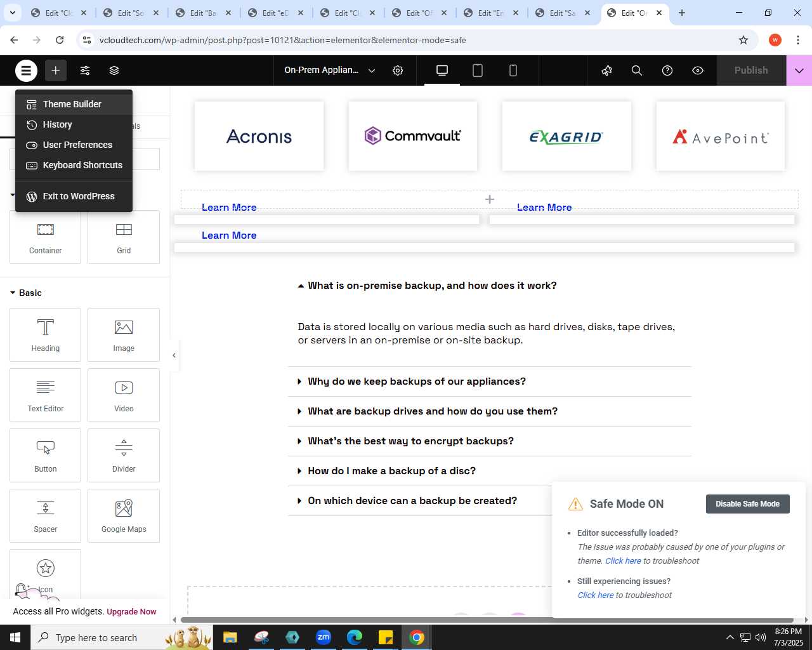Switch to mobile responsive view
Screen dimensions: 812x650
[513, 70]
